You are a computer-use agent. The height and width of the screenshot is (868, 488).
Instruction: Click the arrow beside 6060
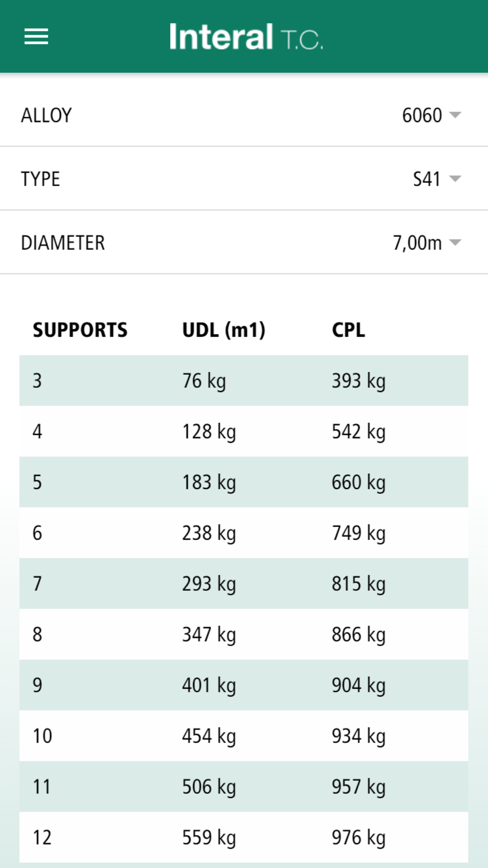click(455, 115)
